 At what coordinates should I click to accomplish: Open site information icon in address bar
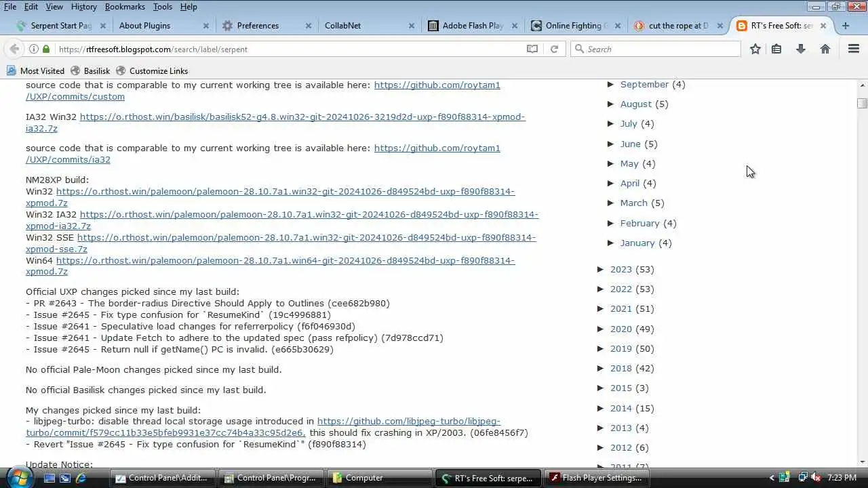33,49
